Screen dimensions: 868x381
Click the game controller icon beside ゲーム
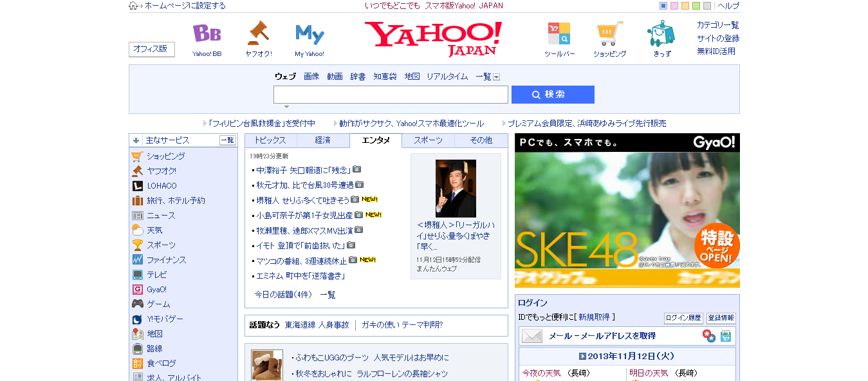coord(137,304)
